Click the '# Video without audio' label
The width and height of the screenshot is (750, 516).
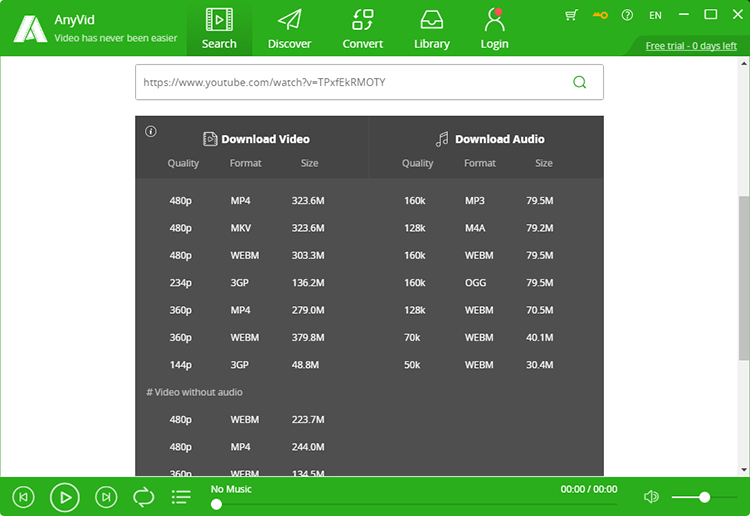tap(194, 392)
